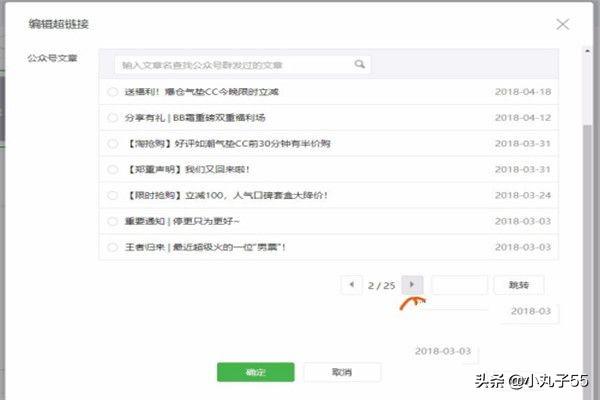This screenshot has height=400, width=600.
Task: Select the 分享有礼 BB霜 article radio
Action: (112, 118)
